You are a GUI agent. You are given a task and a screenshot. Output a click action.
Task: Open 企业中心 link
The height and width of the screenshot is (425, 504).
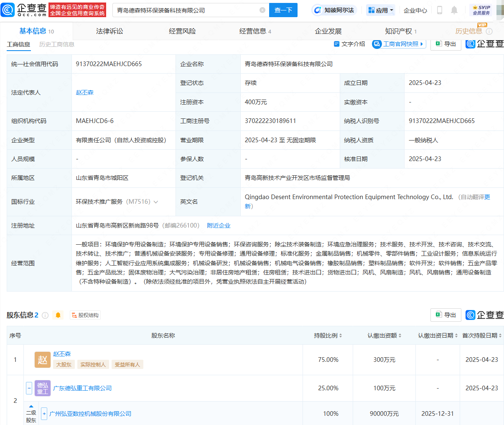415,10
